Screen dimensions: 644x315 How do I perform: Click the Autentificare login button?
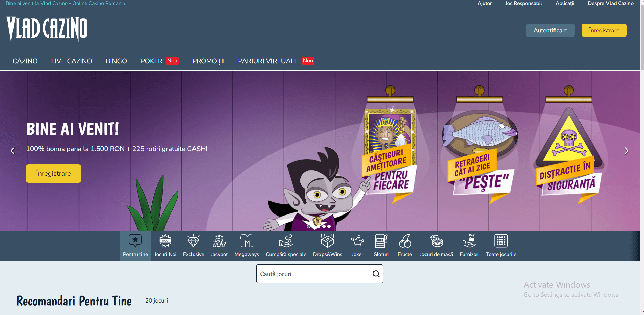pyautogui.click(x=550, y=30)
